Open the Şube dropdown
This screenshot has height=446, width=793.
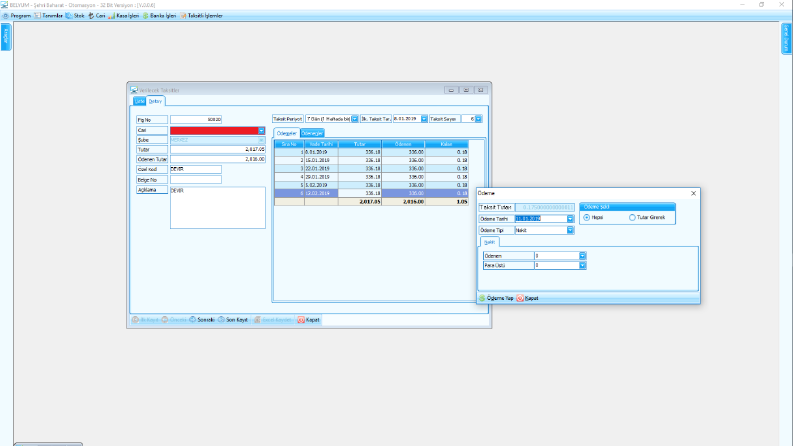click(261, 140)
